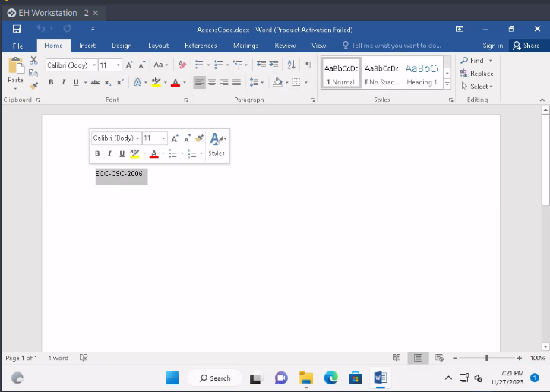Open the Insert tab
Image resolution: width=550 pixels, height=392 pixels.
[x=87, y=46]
